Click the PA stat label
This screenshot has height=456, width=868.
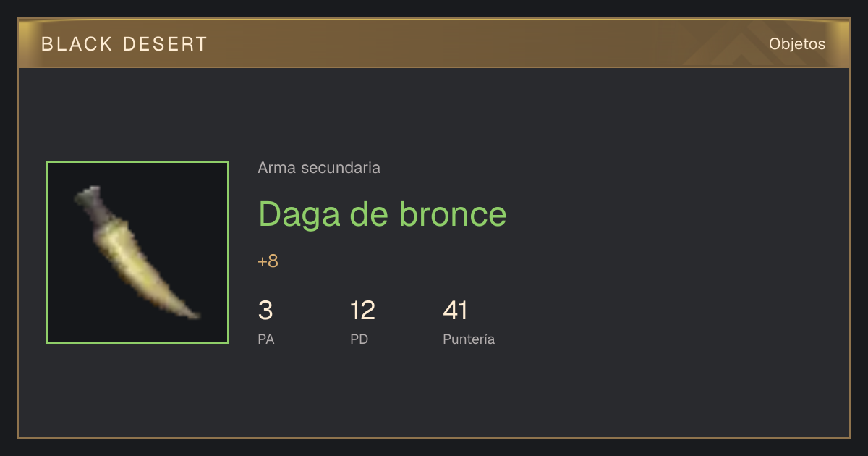[x=266, y=339]
